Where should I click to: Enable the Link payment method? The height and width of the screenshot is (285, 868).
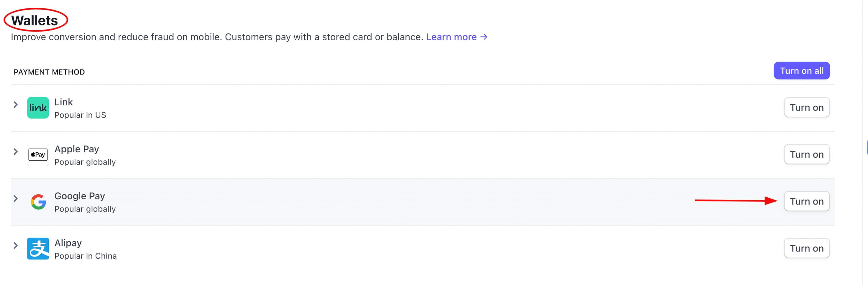807,107
